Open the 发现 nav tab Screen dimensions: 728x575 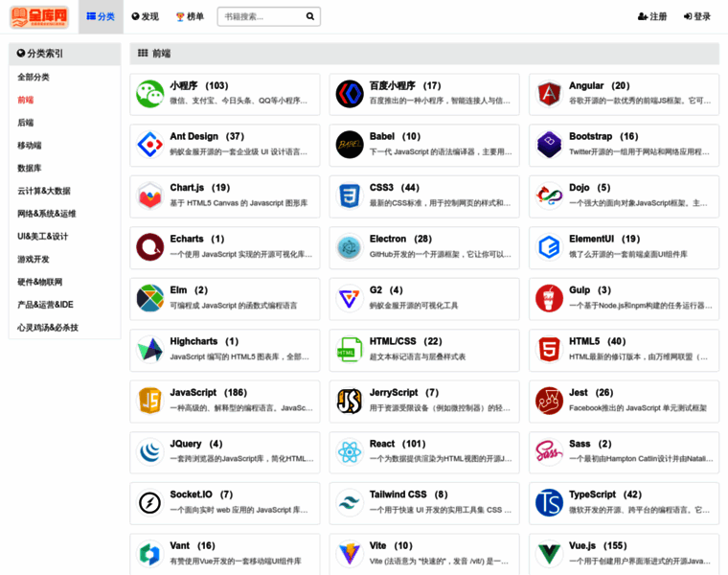(x=146, y=16)
